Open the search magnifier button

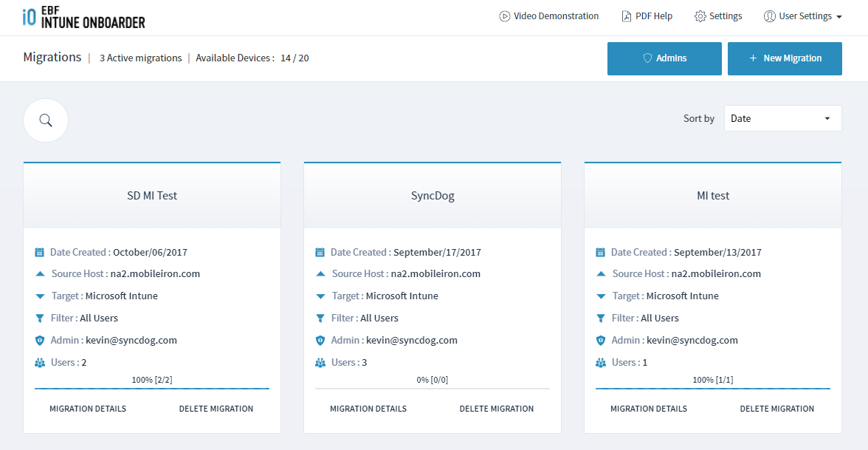pos(46,120)
